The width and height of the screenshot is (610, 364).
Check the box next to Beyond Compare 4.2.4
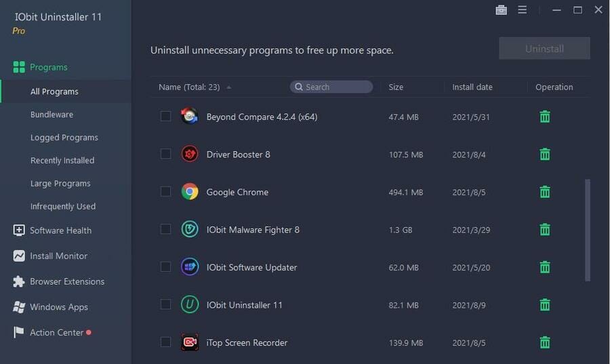165,116
